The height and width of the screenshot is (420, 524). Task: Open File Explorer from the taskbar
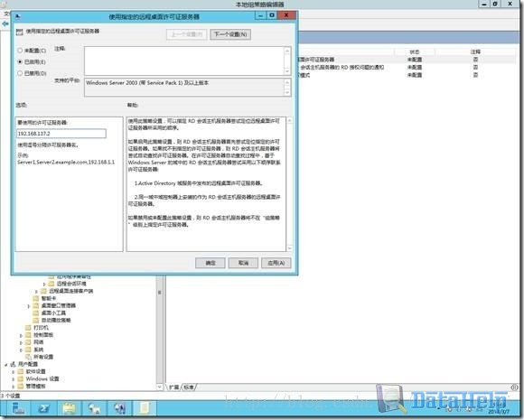pyautogui.click(x=70, y=408)
